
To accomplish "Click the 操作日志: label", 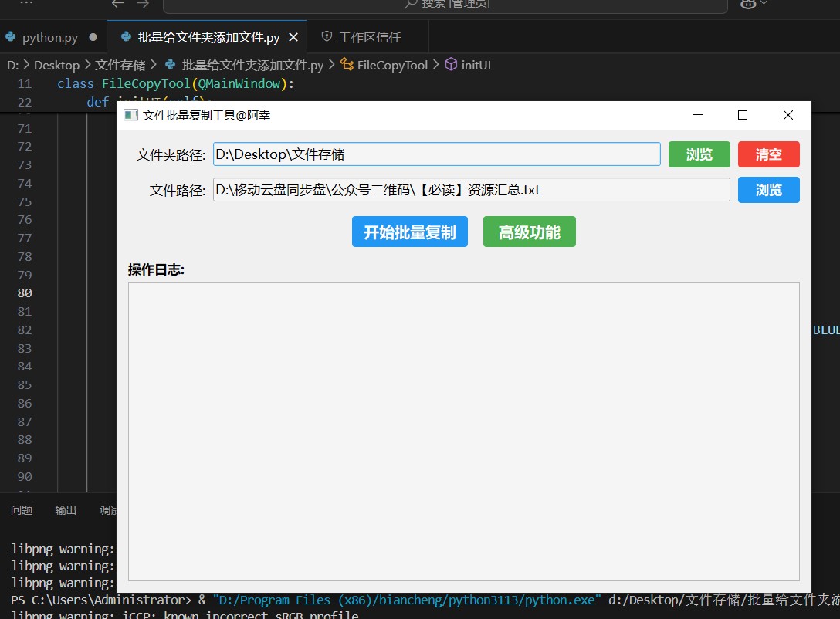I will click(x=156, y=269).
